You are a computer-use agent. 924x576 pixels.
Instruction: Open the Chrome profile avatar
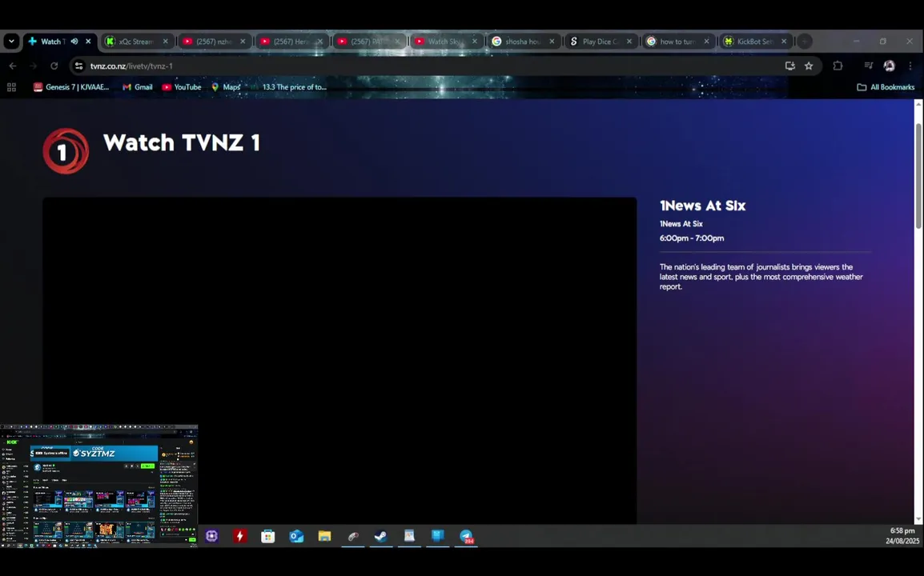(890, 66)
